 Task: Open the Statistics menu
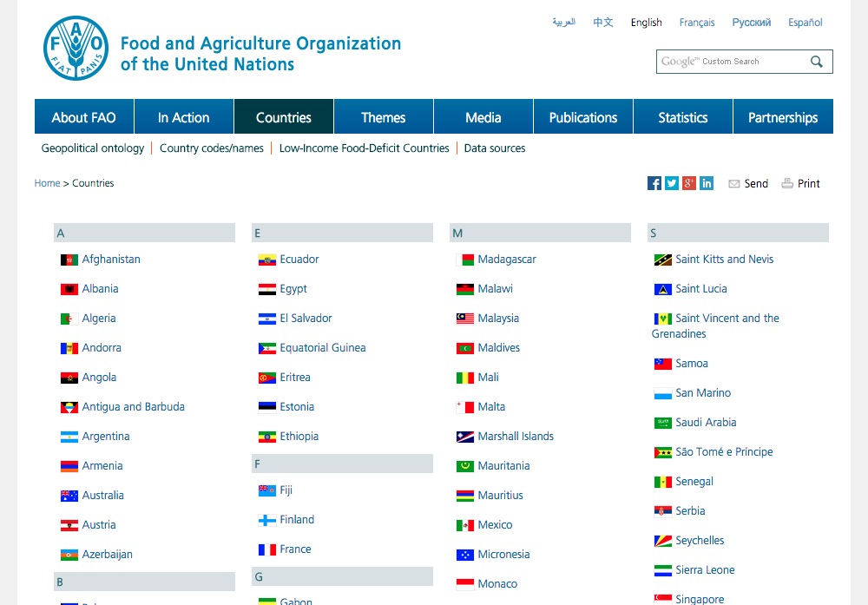pyautogui.click(x=683, y=117)
